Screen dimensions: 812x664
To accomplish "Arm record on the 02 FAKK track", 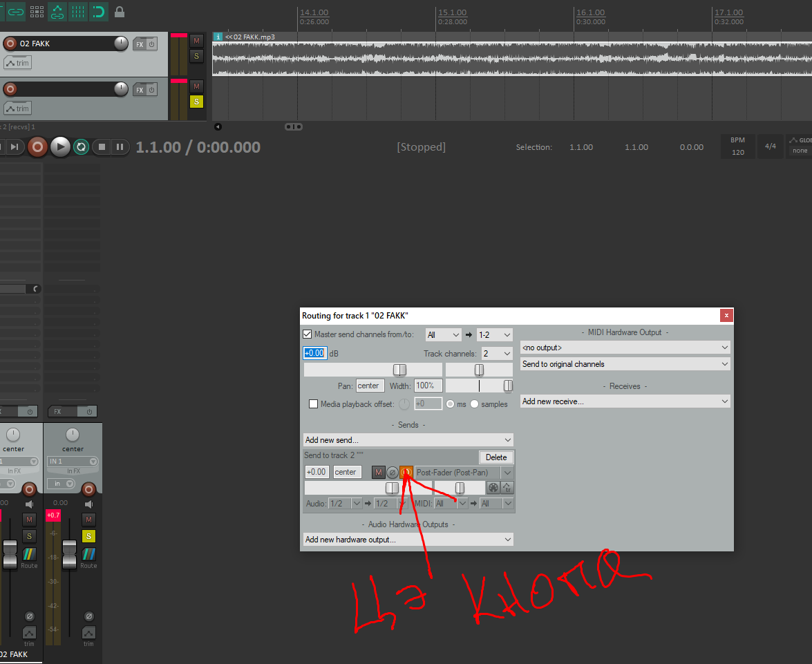I will click(10, 44).
